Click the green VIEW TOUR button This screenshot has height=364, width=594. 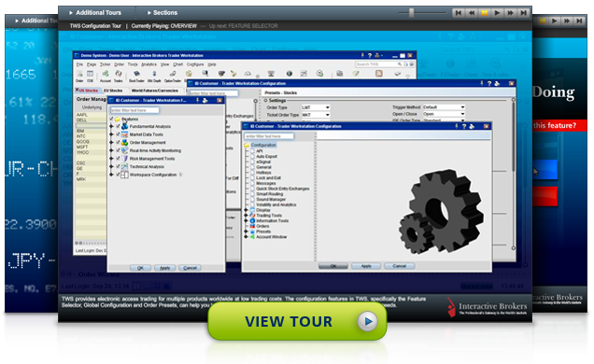pyautogui.click(x=297, y=321)
